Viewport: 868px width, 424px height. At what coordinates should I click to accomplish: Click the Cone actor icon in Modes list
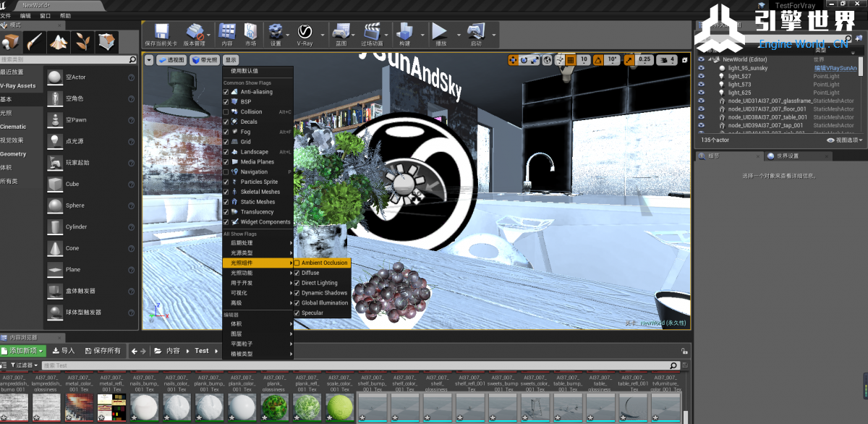tap(55, 248)
